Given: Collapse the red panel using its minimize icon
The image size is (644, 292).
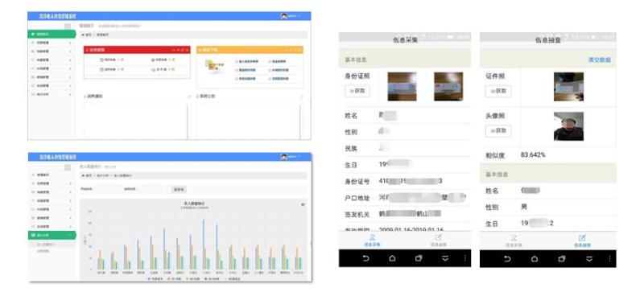Looking at the screenshot, I should [x=174, y=50].
